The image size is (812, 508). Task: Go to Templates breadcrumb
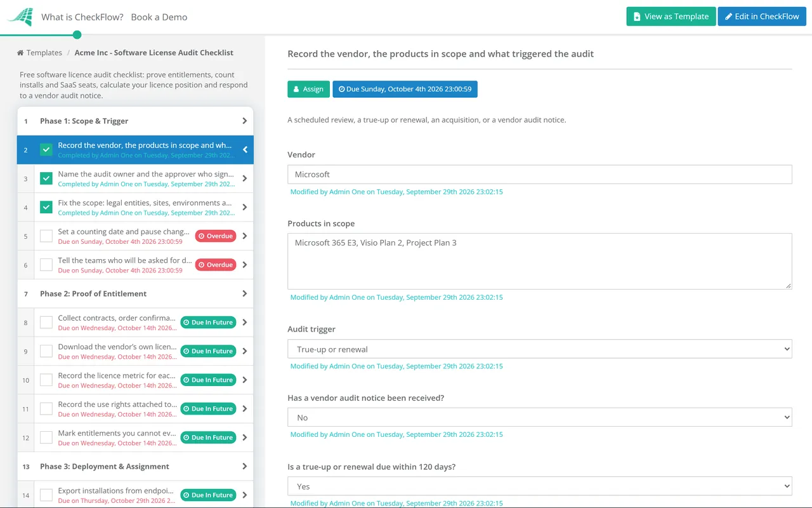44,53
